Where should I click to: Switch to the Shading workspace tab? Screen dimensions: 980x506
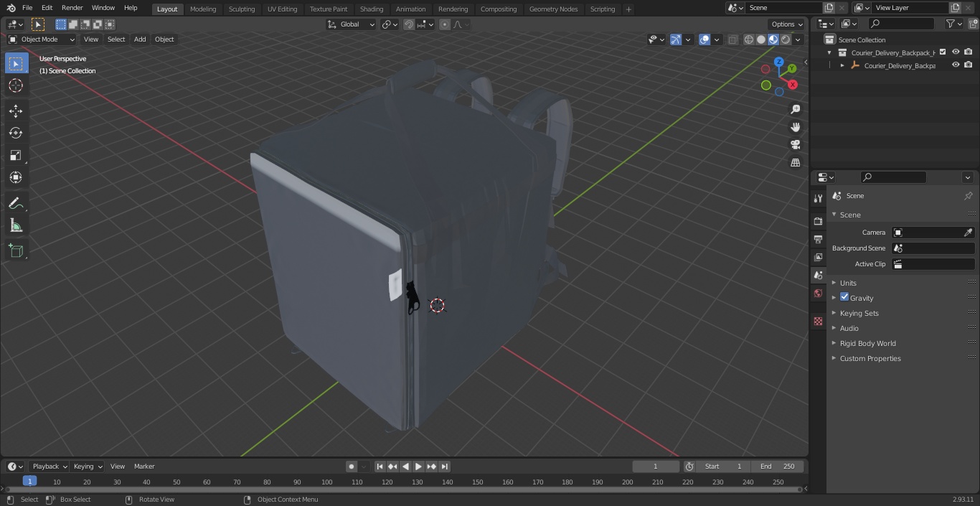coord(372,9)
